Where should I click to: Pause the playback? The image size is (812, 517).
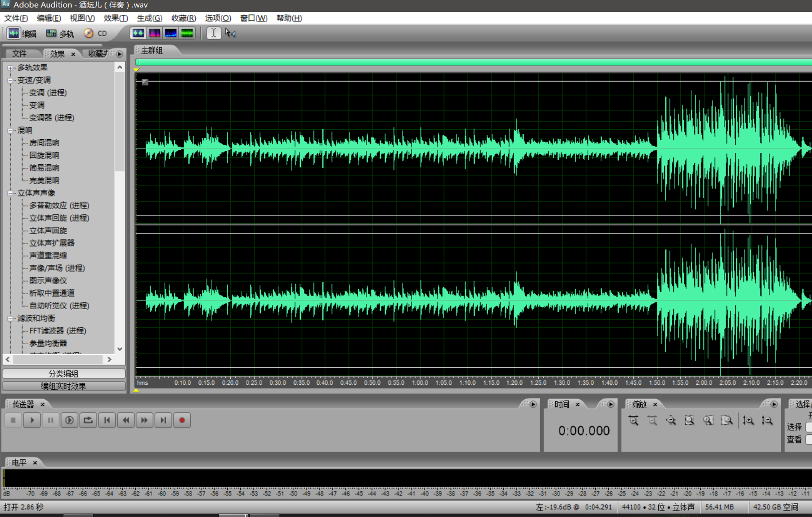click(x=51, y=420)
